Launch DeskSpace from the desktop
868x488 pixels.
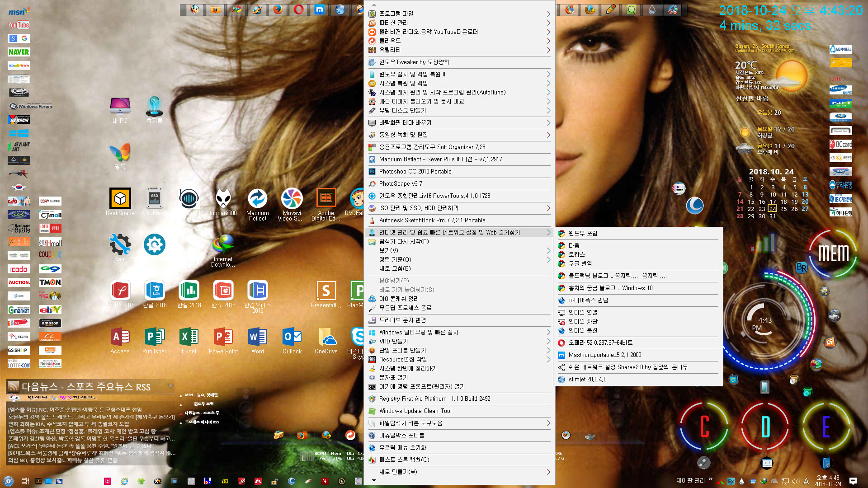click(x=120, y=202)
